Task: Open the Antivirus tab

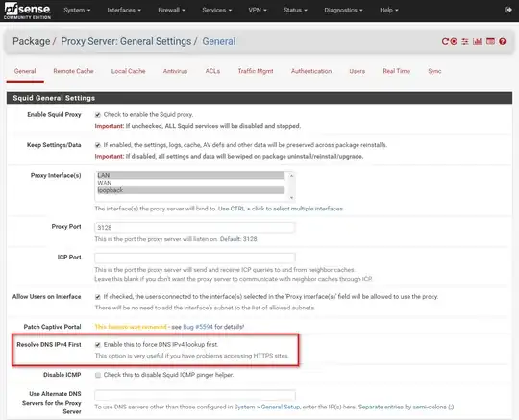Action: coord(175,71)
